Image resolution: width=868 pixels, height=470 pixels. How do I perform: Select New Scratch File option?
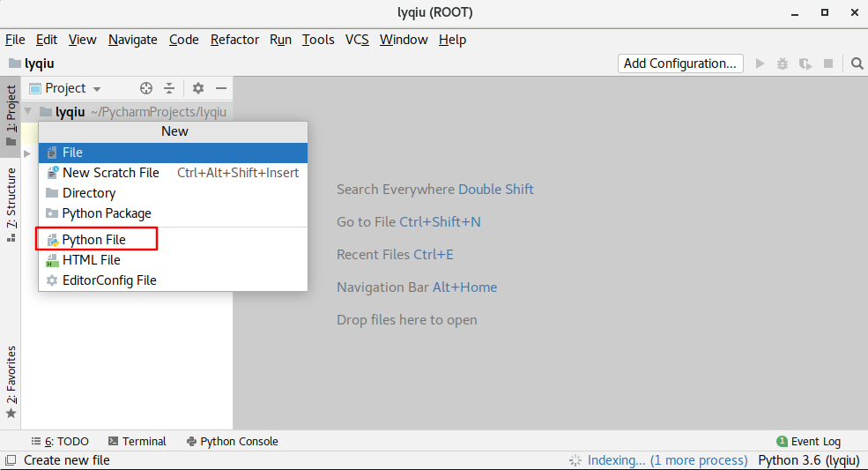(x=173, y=173)
